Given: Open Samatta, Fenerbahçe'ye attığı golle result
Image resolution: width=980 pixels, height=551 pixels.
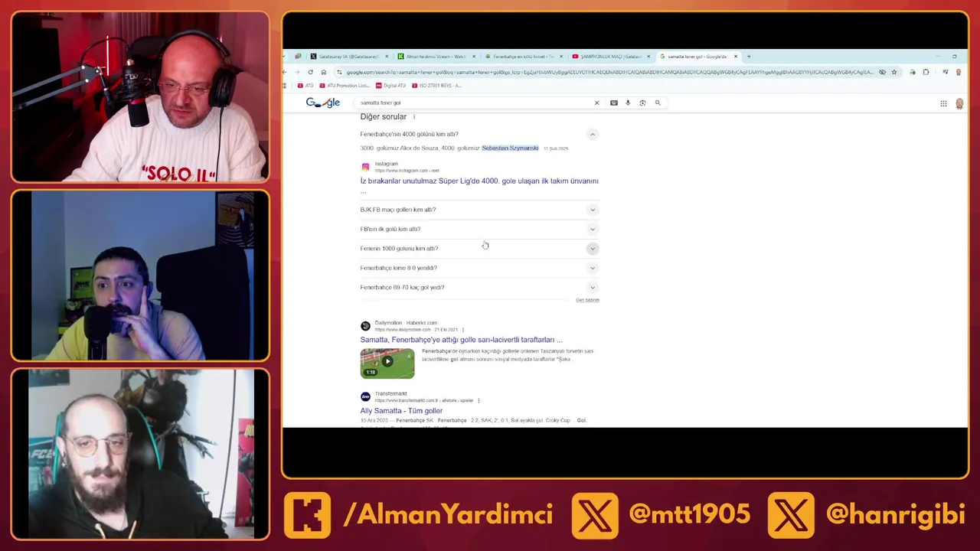Looking at the screenshot, I should point(461,340).
